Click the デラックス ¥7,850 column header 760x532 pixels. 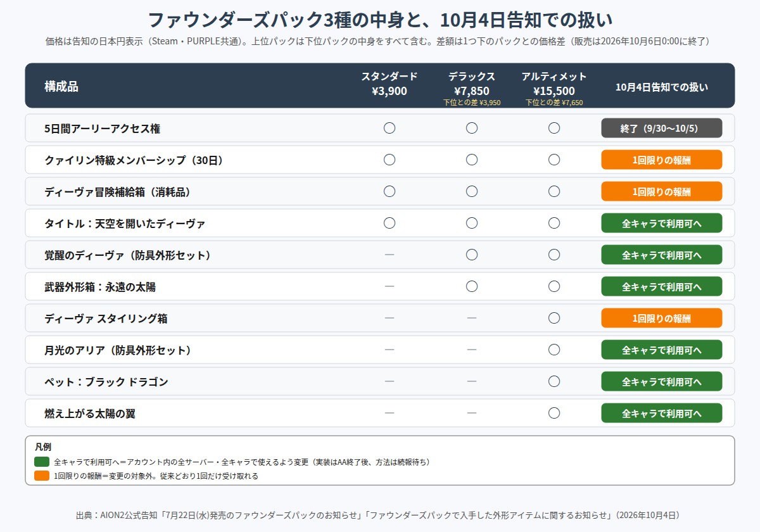click(x=472, y=84)
